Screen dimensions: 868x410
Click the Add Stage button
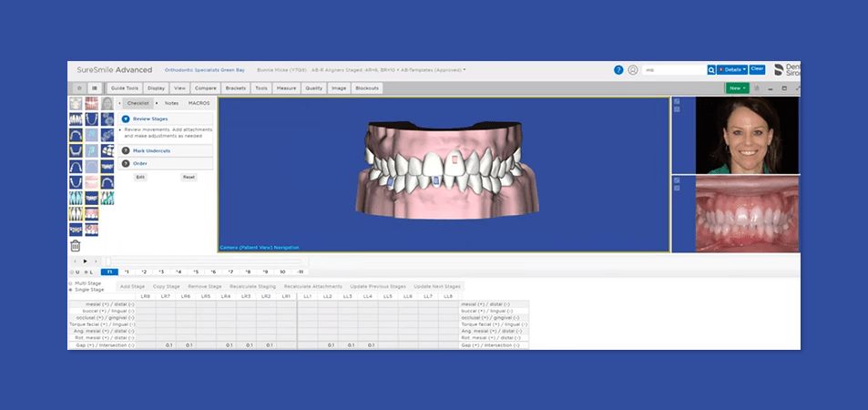click(132, 286)
